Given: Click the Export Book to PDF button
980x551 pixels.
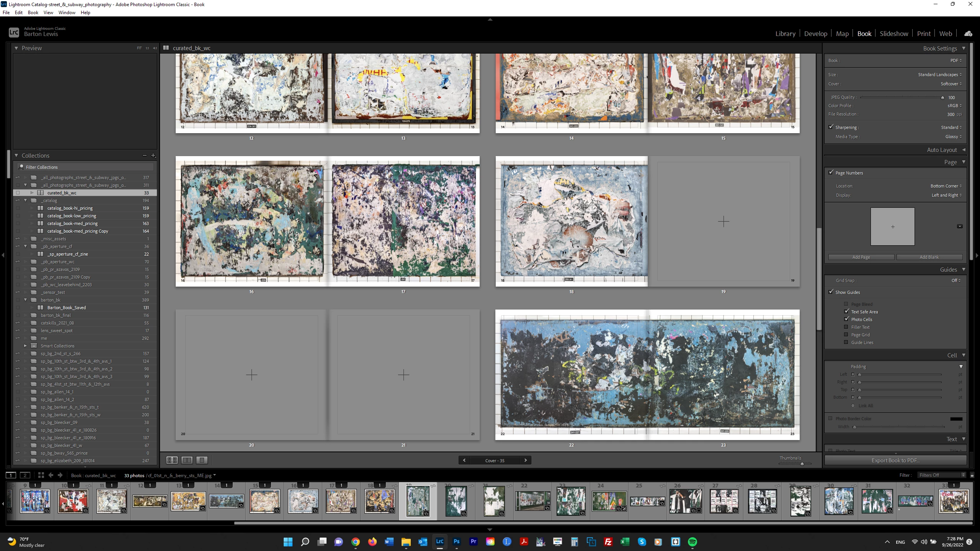Looking at the screenshot, I should 895,460.
